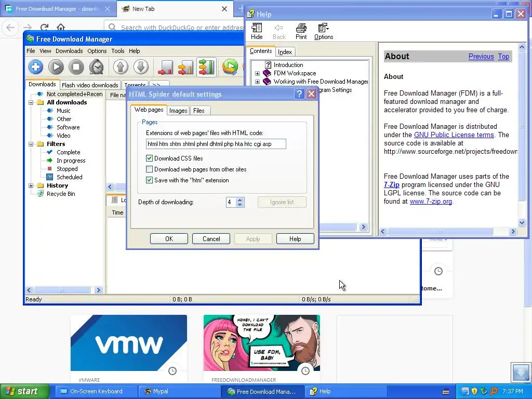
Task: Decrease depth of downloading with down spinner
Action: pos(240,205)
